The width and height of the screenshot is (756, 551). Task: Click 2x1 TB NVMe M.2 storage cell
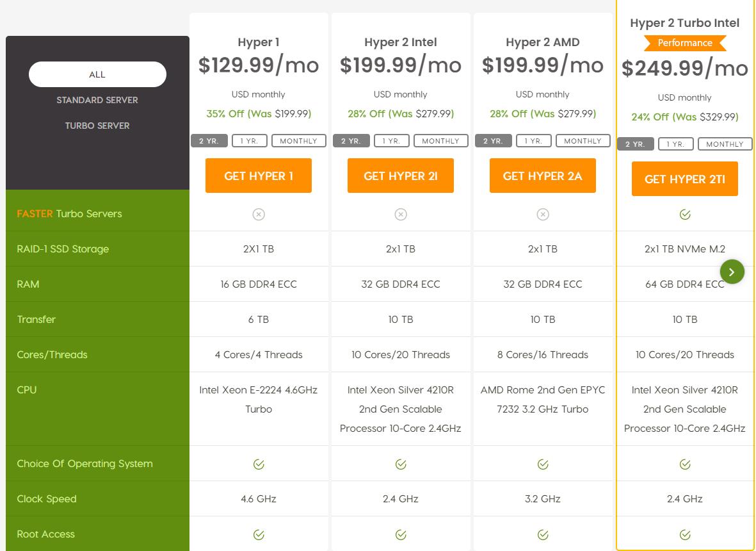(685, 249)
